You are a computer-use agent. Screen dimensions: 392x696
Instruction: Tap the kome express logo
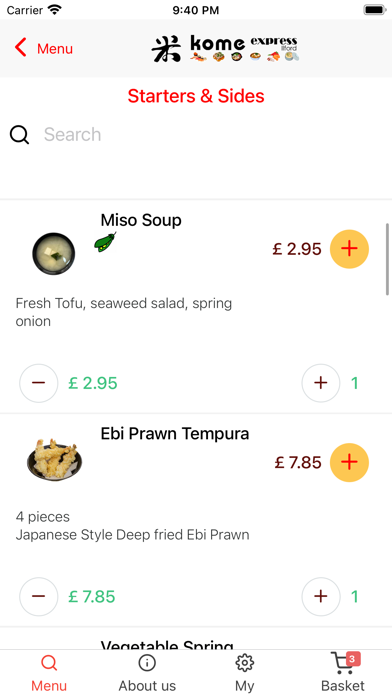226,48
